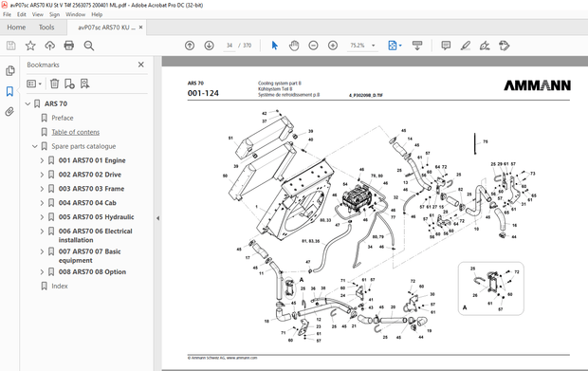588x371 pixels.
Task: Open the Attachments paperclip panel
Action: 9,111
